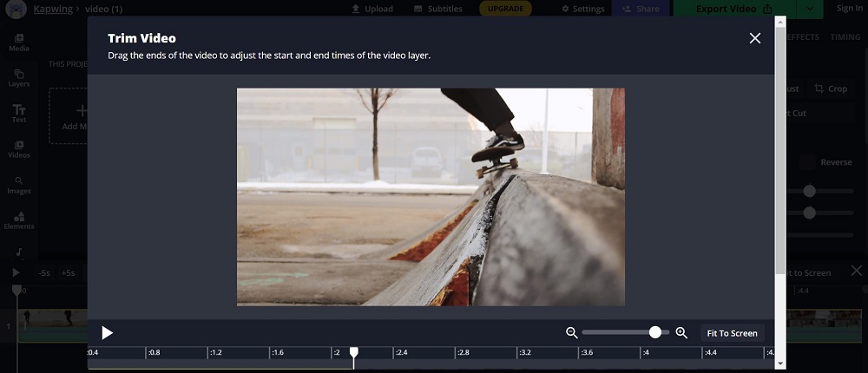The width and height of the screenshot is (868, 373).
Task: Click the zoom in magnifier icon
Action: (x=681, y=333)
